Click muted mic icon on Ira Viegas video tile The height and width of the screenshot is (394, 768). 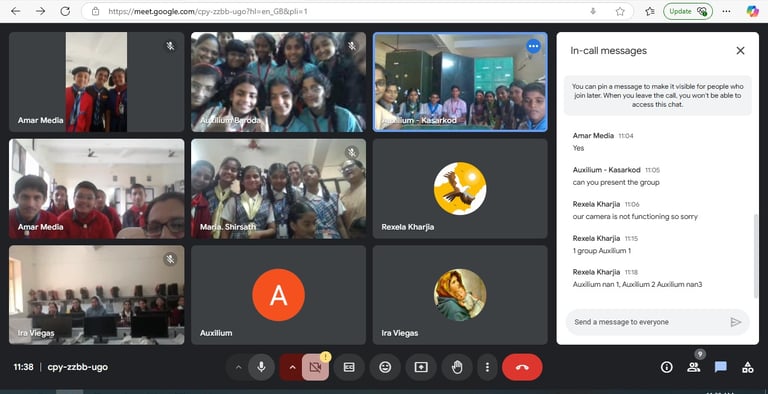(x=170, y=259)
